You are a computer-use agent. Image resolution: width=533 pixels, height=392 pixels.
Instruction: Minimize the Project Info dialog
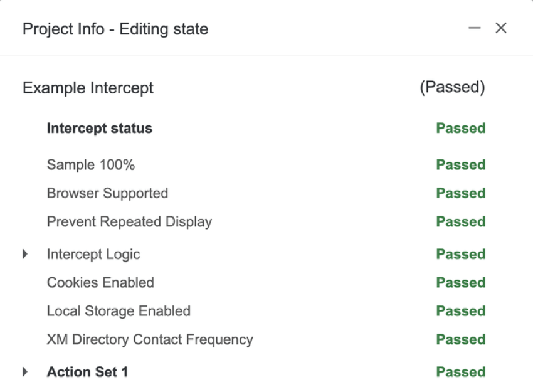(x=475, y=28)
